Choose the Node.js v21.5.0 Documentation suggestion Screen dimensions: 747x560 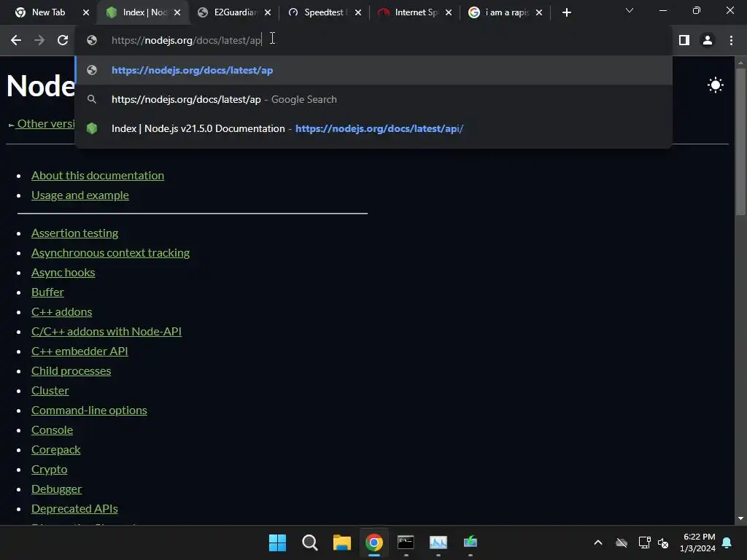373,128
